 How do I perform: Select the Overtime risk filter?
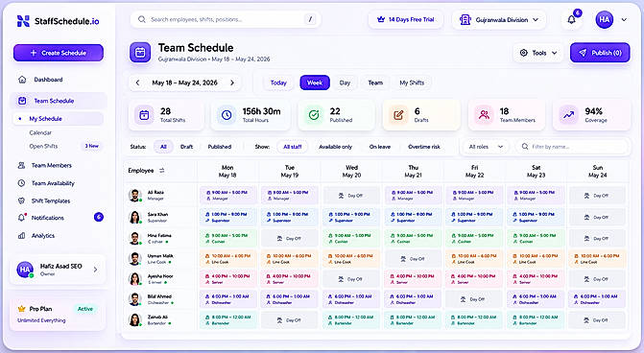coord(424,147)
